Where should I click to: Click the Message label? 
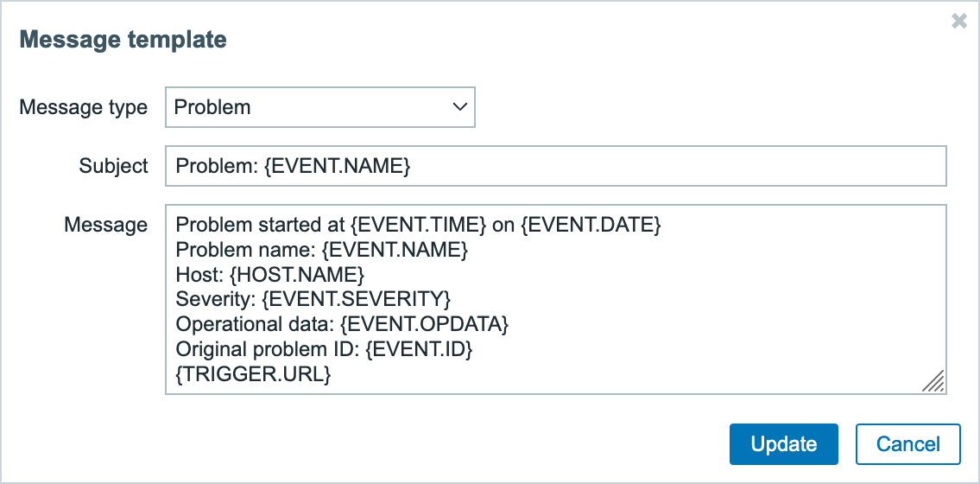(x=105, y=225)
